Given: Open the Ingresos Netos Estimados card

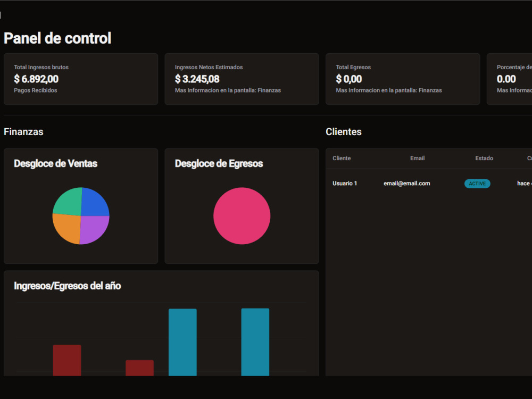Looking at the screenshot, I should [242, 79].
